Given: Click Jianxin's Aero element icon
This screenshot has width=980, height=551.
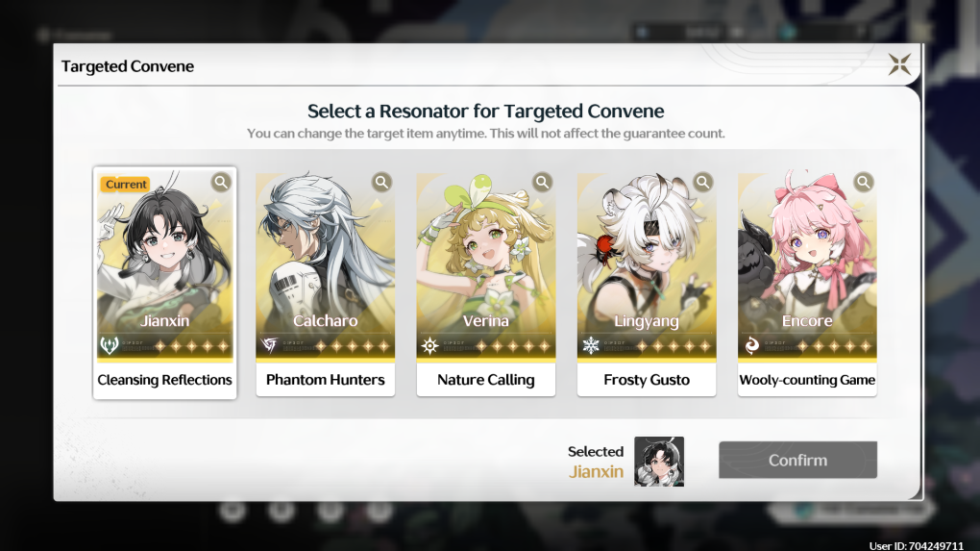Looking at the screenshot, I should point(110,345).
